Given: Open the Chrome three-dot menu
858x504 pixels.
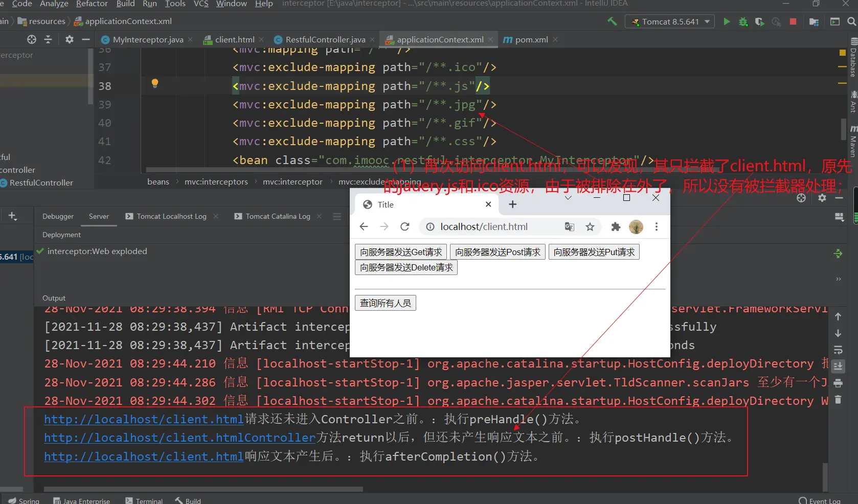Looking at the screenshot, I should (657, 226).
